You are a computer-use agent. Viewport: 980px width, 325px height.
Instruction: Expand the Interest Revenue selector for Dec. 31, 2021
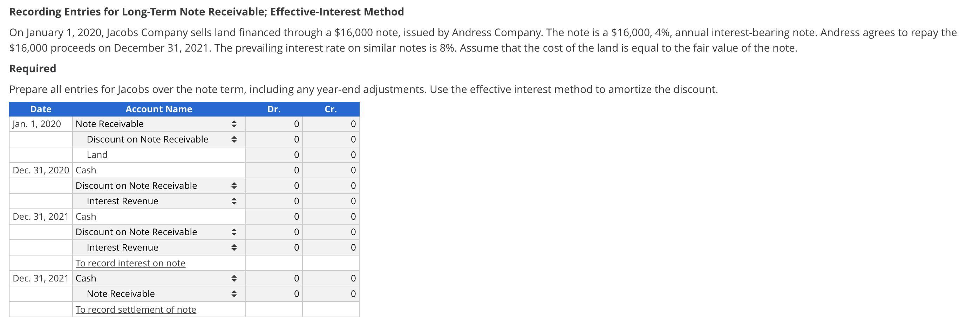tap(159, 248)
